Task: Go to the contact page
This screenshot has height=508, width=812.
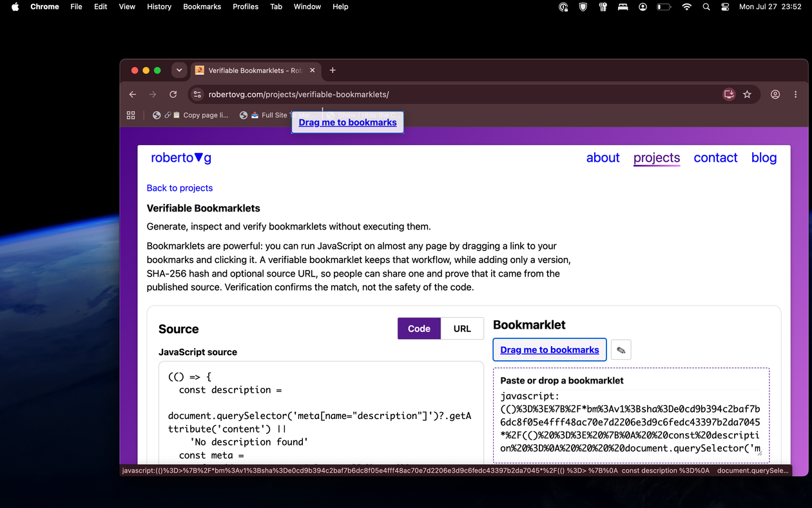Action: (715, 157)
